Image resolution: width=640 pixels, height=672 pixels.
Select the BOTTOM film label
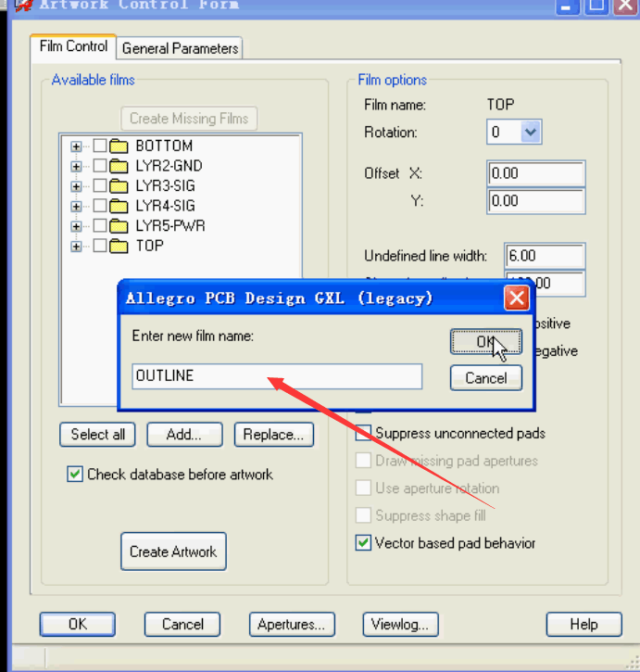coord(164,146)
